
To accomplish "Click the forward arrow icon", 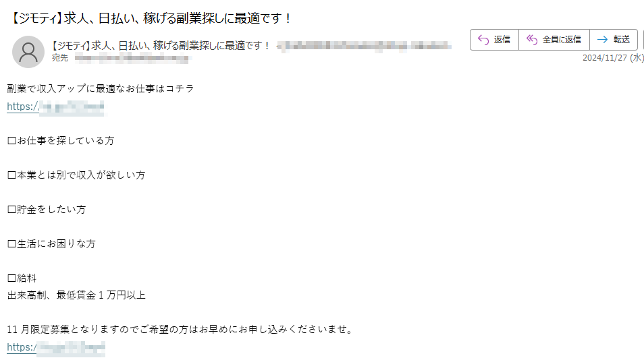I will point(603,40).
